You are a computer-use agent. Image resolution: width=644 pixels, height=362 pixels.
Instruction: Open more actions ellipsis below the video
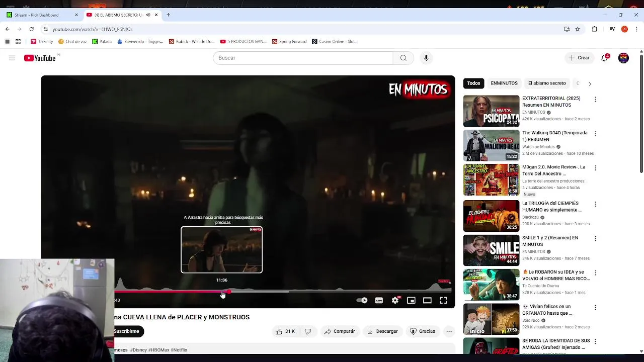click(449, 331)
